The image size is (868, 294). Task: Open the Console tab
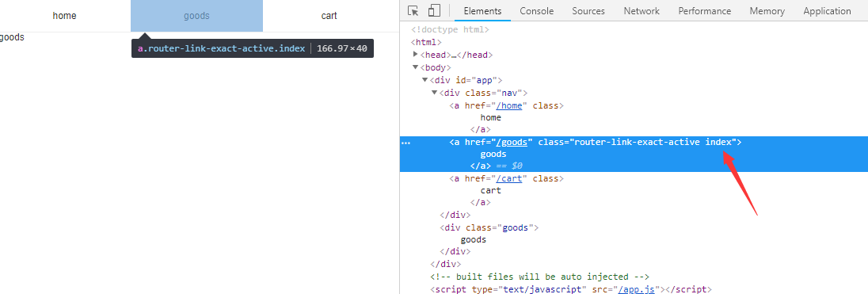point(536,10)
